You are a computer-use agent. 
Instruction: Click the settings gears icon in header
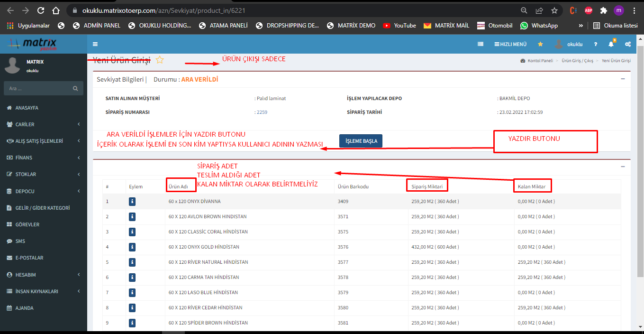(627, 44)
